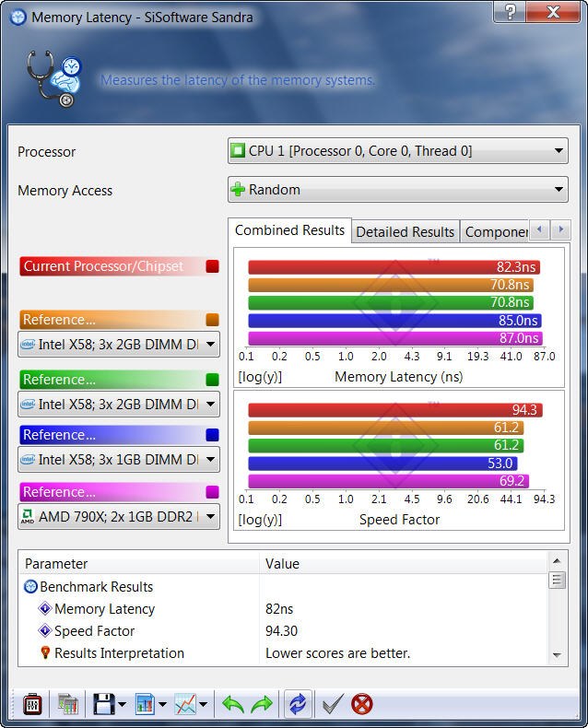Open the Memory Access dropdown set to Random
The height and width of the screenshot is (728, 588).
[x=398, y=190]
